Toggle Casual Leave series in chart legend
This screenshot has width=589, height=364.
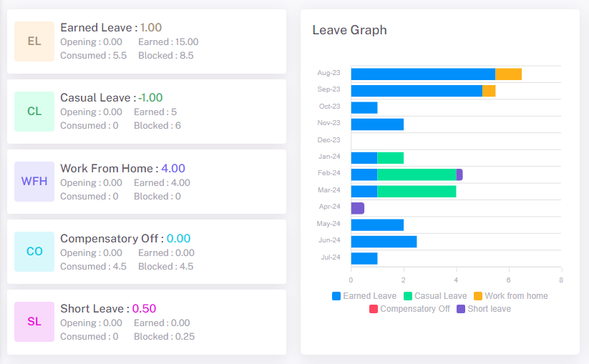[x=434, y=296]
